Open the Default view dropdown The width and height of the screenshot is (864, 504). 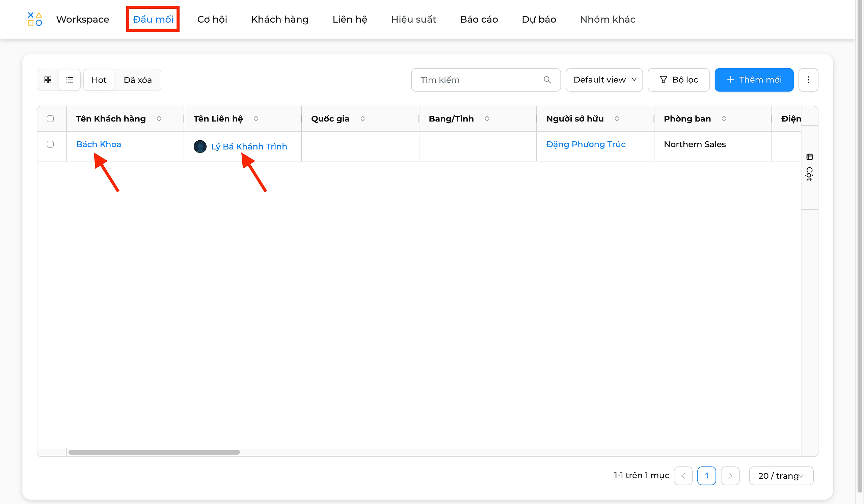(x=604, y=80)
